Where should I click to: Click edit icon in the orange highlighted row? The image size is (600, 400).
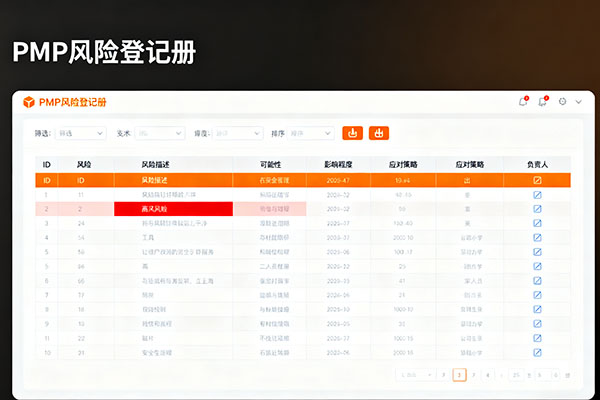537,180
